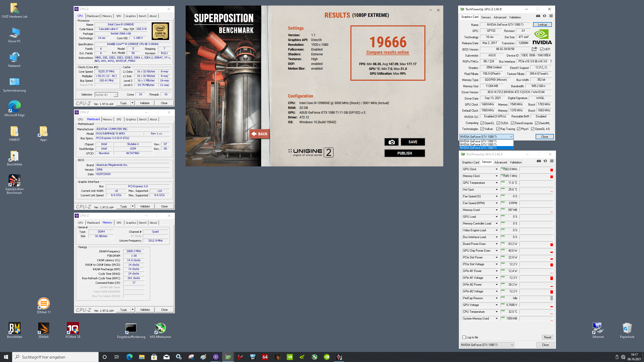The width and height of the screenshot is (644, 362).
Task: Click the BIOS share/export icon in GPU-Z
Action: tap(534, 49)
